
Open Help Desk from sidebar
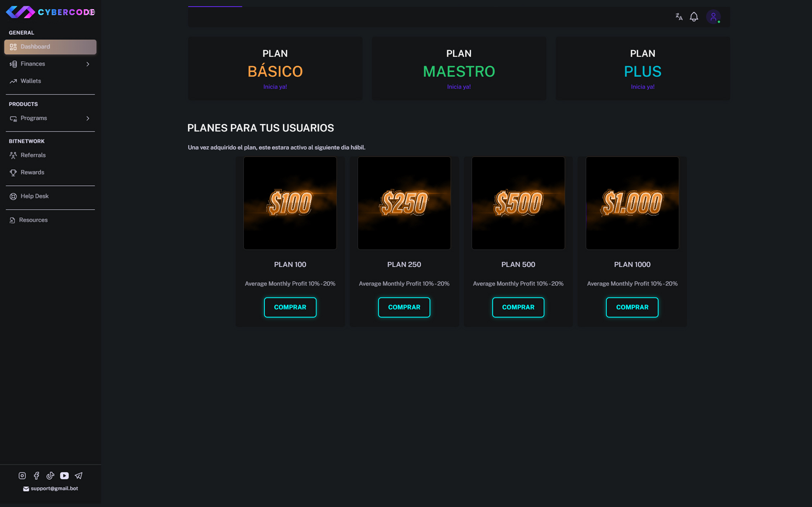coord(34,196)
